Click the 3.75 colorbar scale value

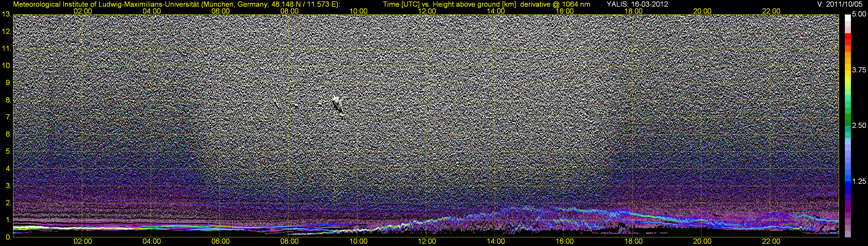point(858,70)
